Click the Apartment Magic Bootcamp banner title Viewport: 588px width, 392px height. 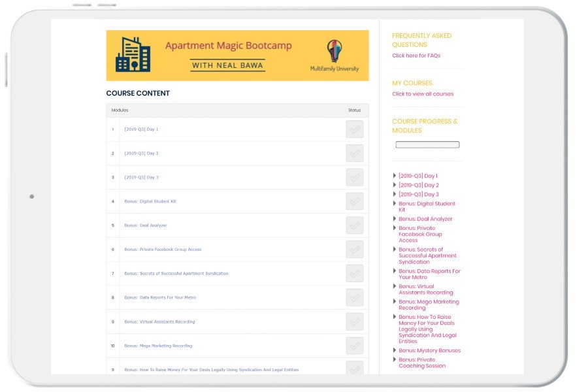(229, 45)
